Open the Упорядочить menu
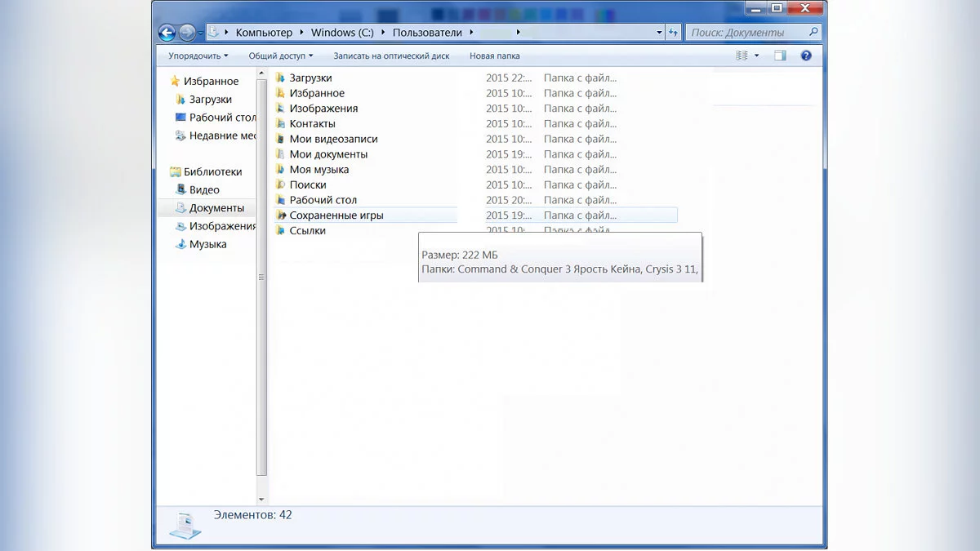The height and width of the screenshot is (551, 980). (x=198, y=56)
